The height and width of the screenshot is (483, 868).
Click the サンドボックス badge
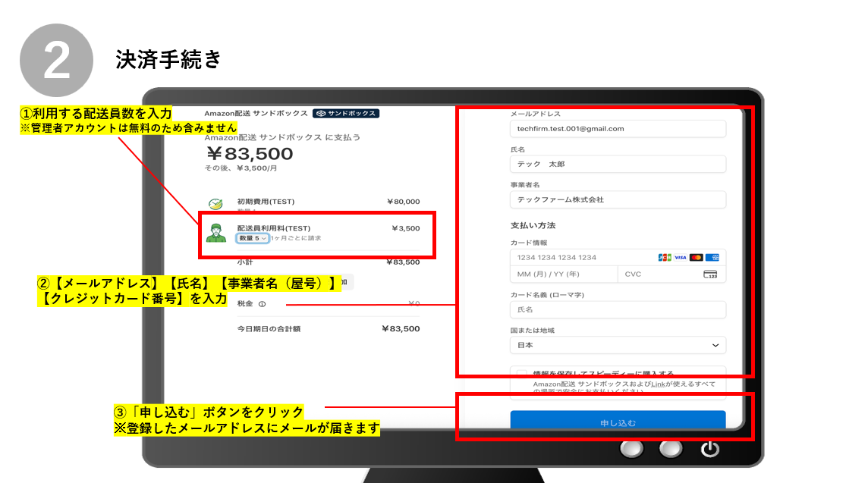[345, 114]
